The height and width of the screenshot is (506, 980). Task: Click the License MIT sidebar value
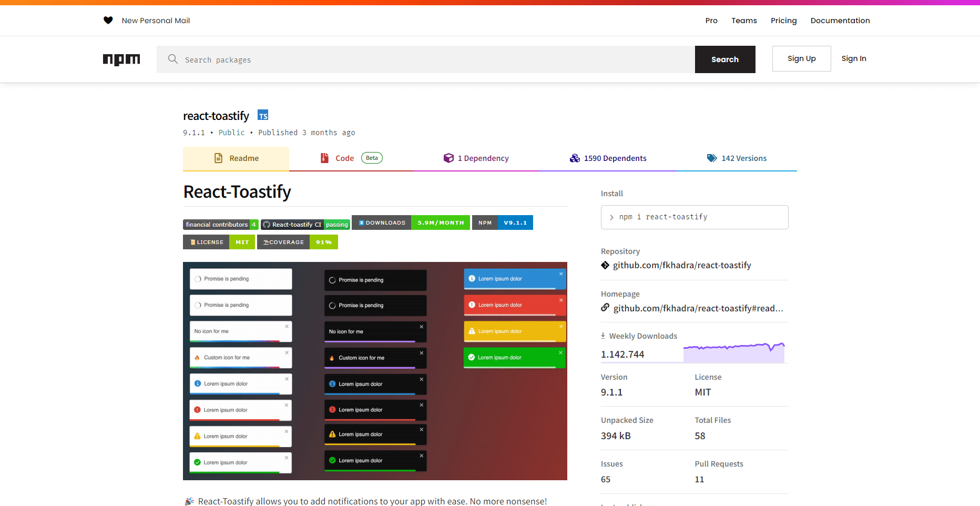(x=703, y=392)
